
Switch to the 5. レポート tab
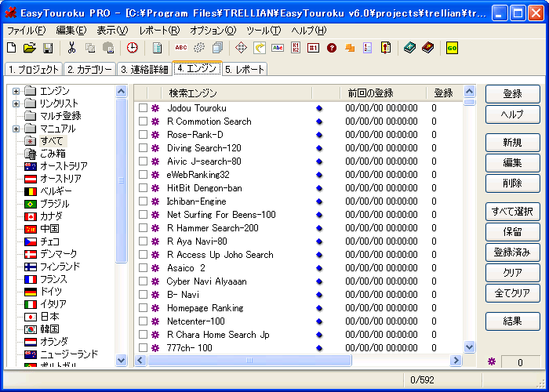[x=245, y=69]
